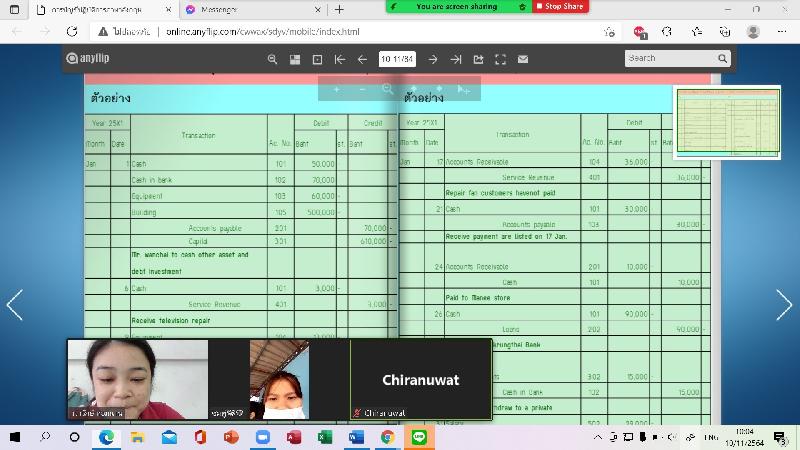Click the share icon in AnyFlip toolbar

click(478, 59)
